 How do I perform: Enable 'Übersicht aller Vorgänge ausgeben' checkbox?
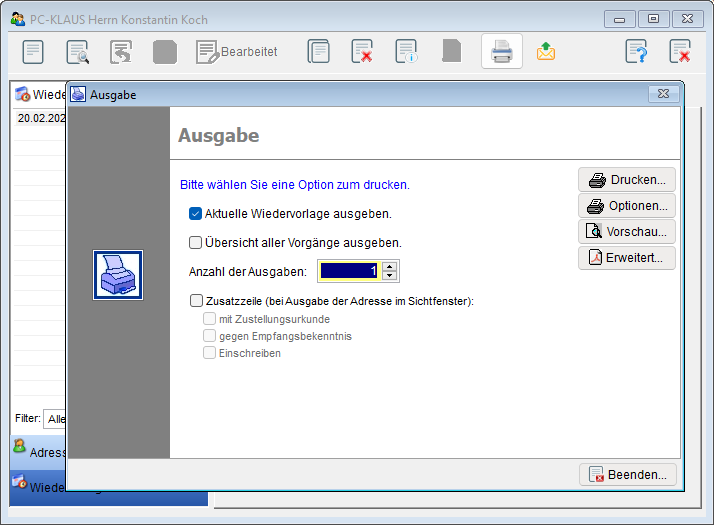[196, 242]
